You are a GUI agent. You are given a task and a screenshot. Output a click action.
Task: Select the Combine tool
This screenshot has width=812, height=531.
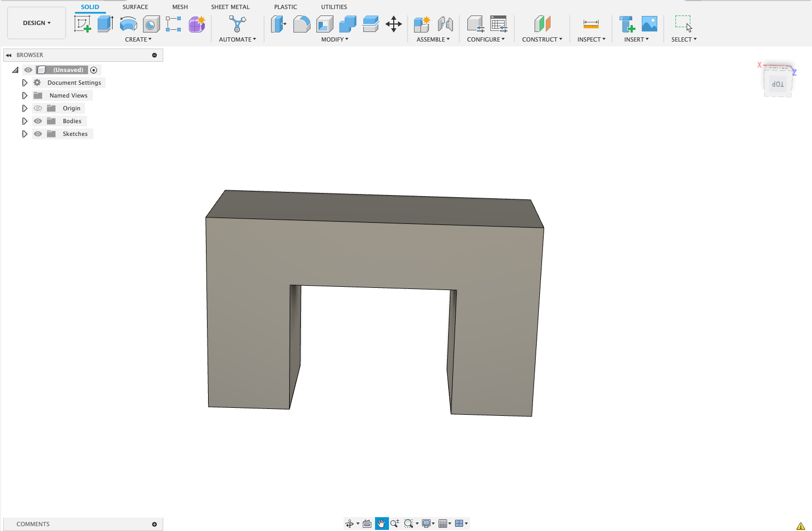point(348,24)
